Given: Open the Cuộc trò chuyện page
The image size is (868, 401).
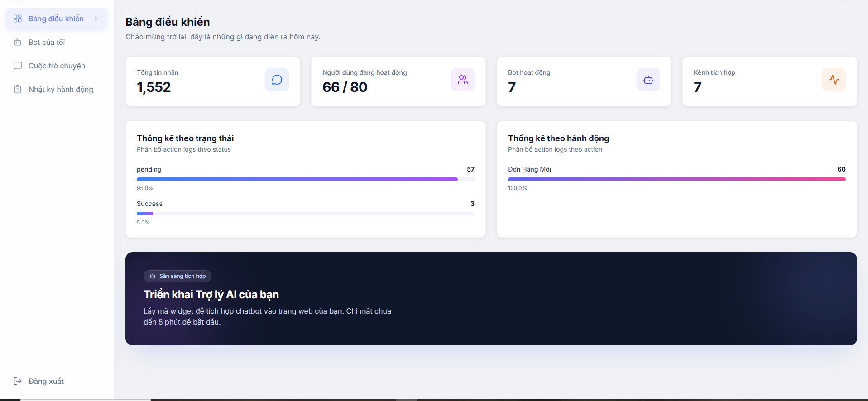Looking at the screenshot, I should 57,66.
